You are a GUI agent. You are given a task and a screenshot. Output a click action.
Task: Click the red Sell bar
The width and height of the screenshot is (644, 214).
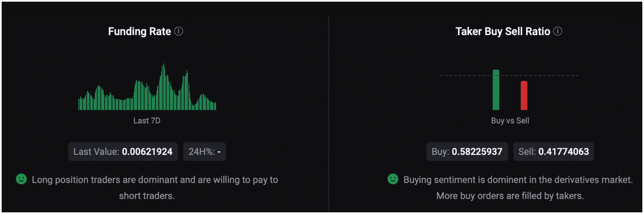pos(524,95)
